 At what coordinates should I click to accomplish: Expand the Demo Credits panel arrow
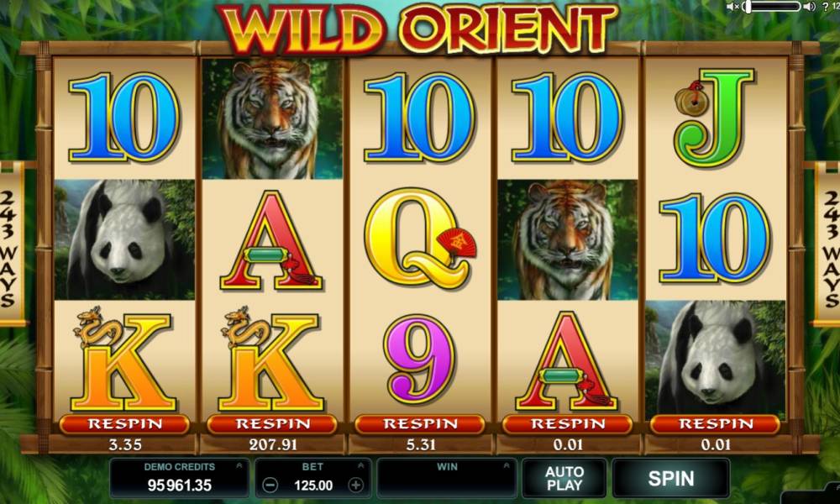[239, 466]
